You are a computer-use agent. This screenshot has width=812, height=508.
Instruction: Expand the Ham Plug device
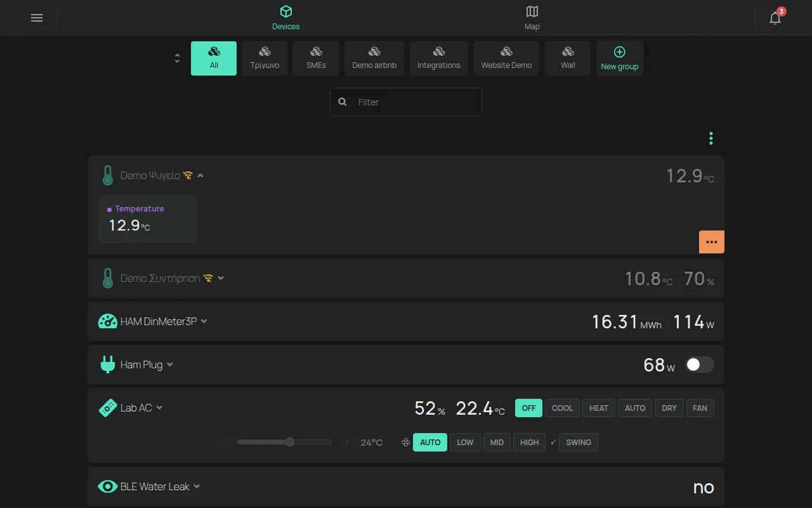point(170,364)
